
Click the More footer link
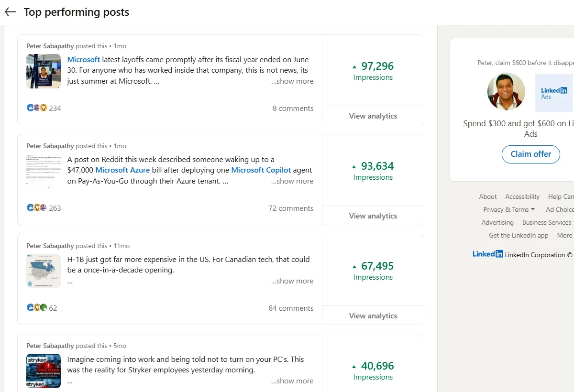pos(564,235)
